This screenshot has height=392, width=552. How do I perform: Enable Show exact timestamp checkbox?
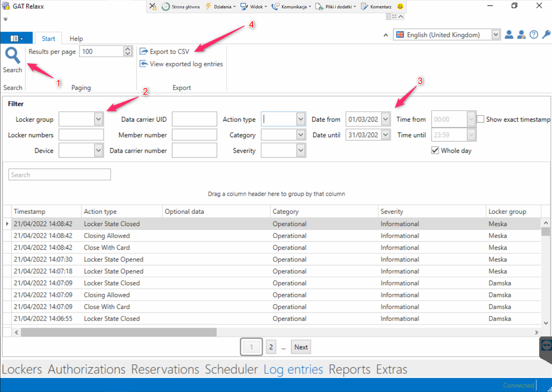click(x=481, y=119)
